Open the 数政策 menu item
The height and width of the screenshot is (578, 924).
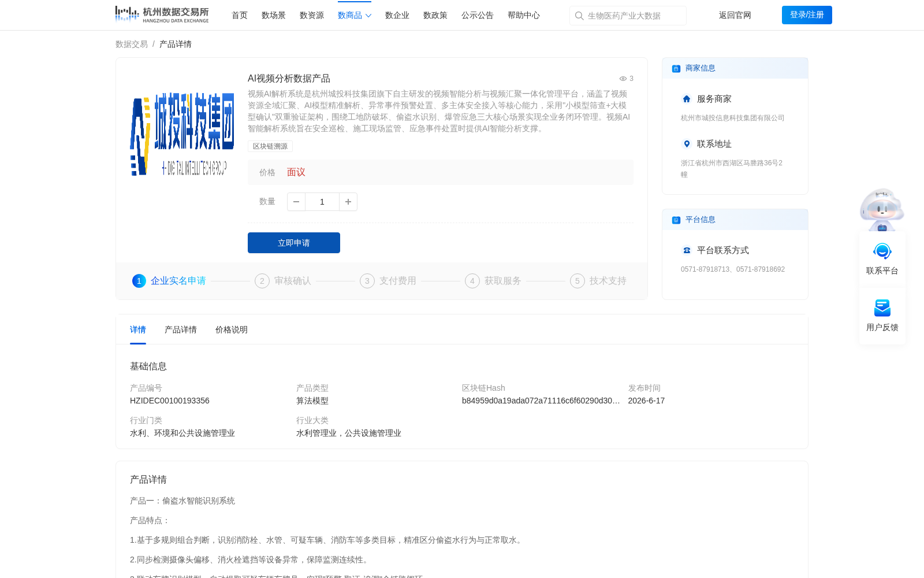click(x=435, y=16)
